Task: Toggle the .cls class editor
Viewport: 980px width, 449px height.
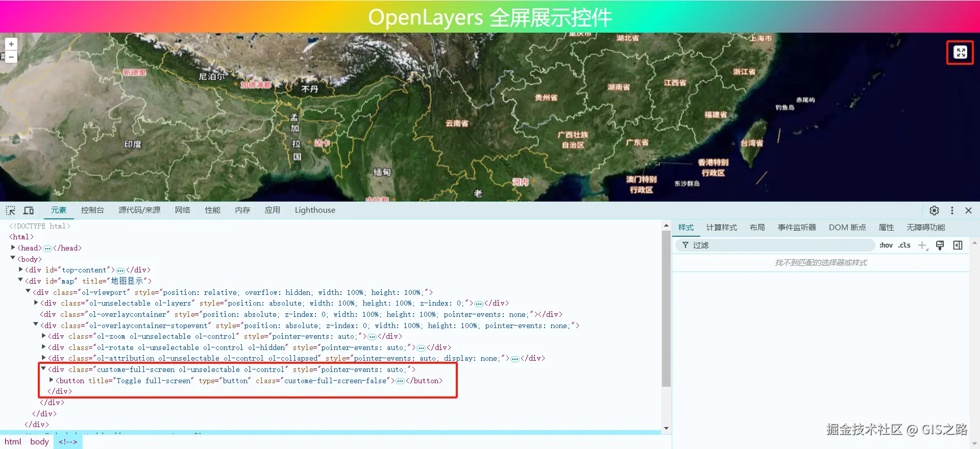Action: pos(904,245)
